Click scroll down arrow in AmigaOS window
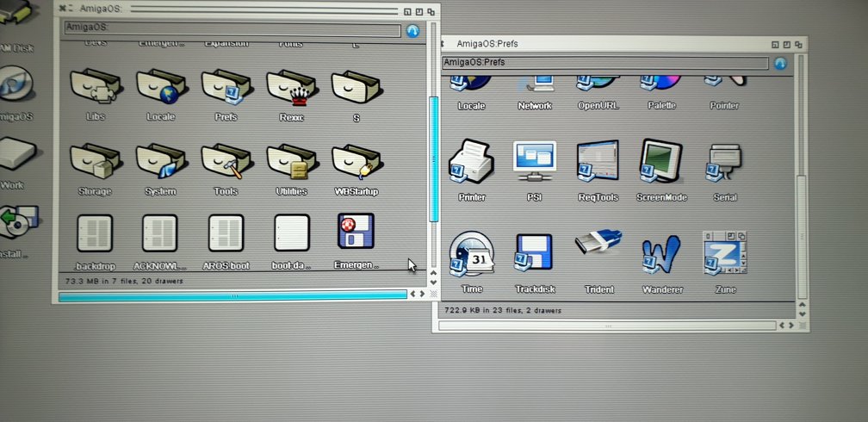The height and width of the screenshot is (422, 868). coord(433,282)
